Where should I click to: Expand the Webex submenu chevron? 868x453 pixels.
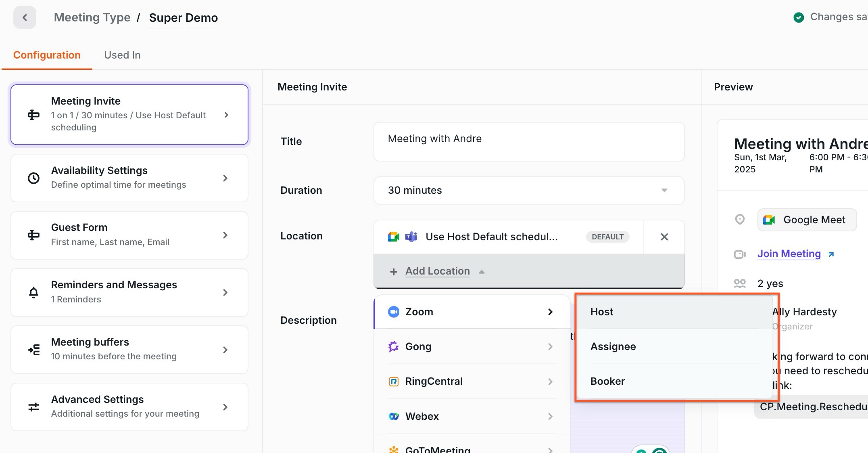(550, 416)
